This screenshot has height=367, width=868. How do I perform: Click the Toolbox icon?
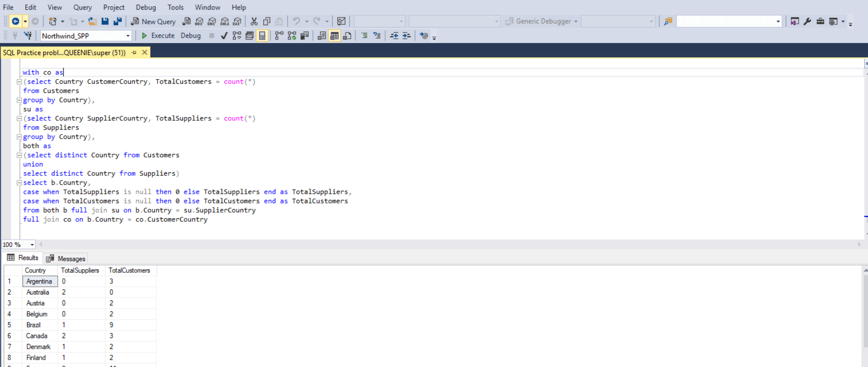click(x=820, y=21)
